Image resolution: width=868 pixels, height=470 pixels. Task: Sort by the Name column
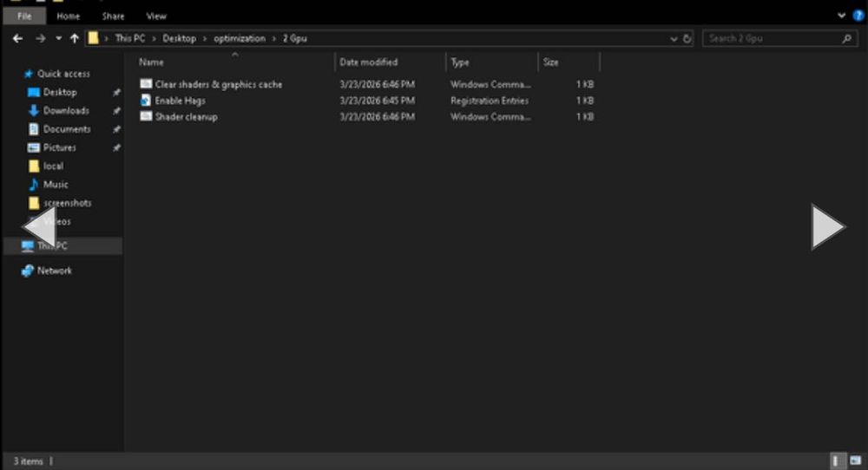pos(151,62)
